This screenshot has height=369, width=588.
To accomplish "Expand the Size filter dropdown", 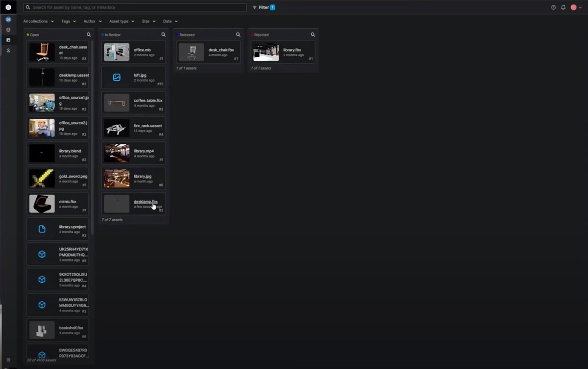I will [148, 22].
